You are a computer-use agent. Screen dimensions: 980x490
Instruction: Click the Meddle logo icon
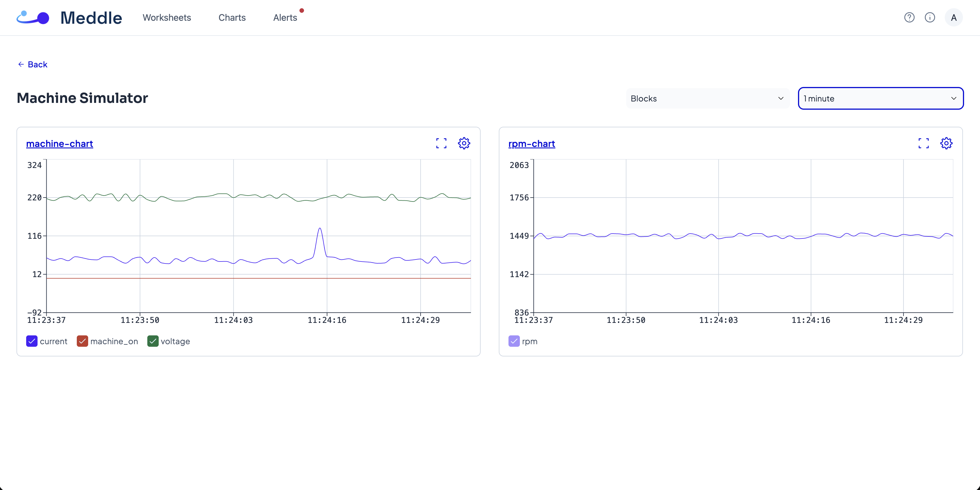(33, 18)
